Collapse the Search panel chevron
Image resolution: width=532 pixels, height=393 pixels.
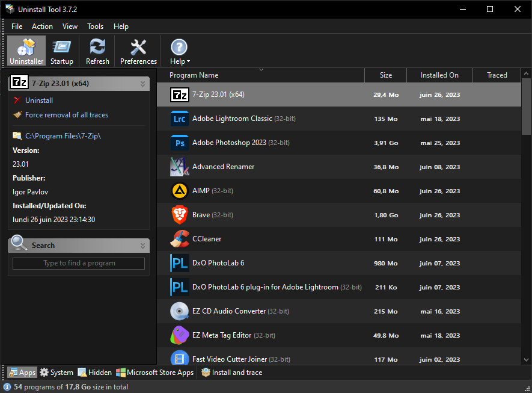142,246
